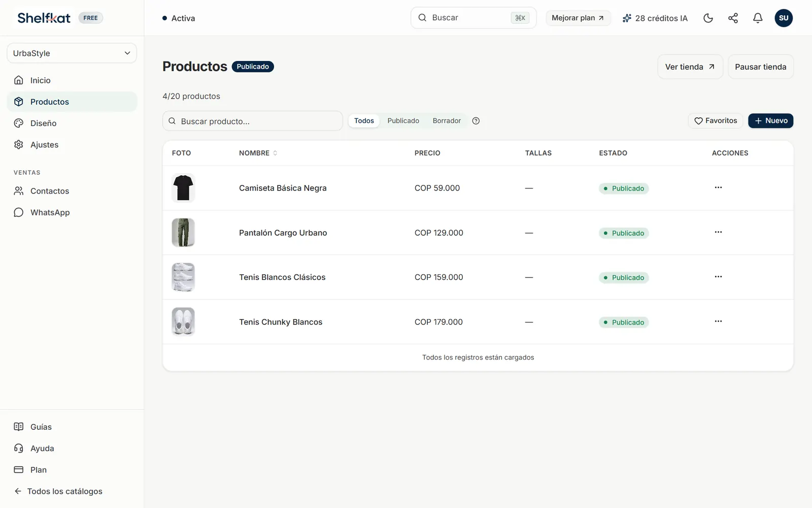
Task: Click the Shelfkat logo
Action: (44, 18)
